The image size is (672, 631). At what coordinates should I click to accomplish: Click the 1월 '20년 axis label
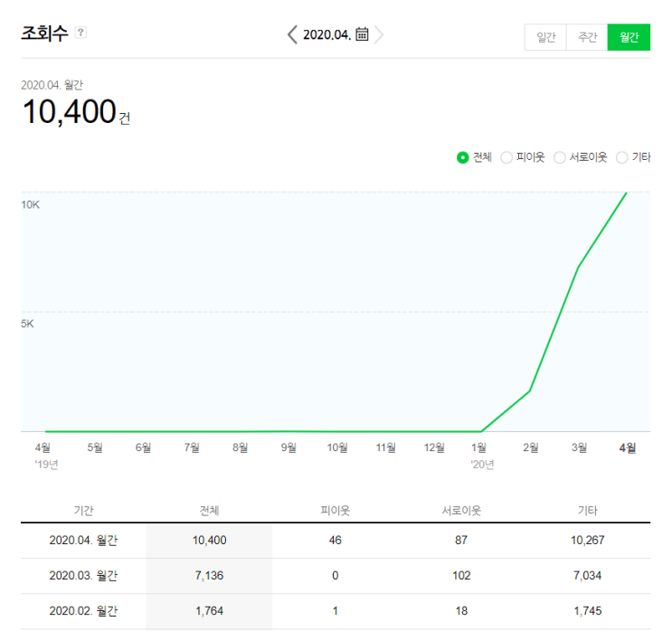(482, 456)
